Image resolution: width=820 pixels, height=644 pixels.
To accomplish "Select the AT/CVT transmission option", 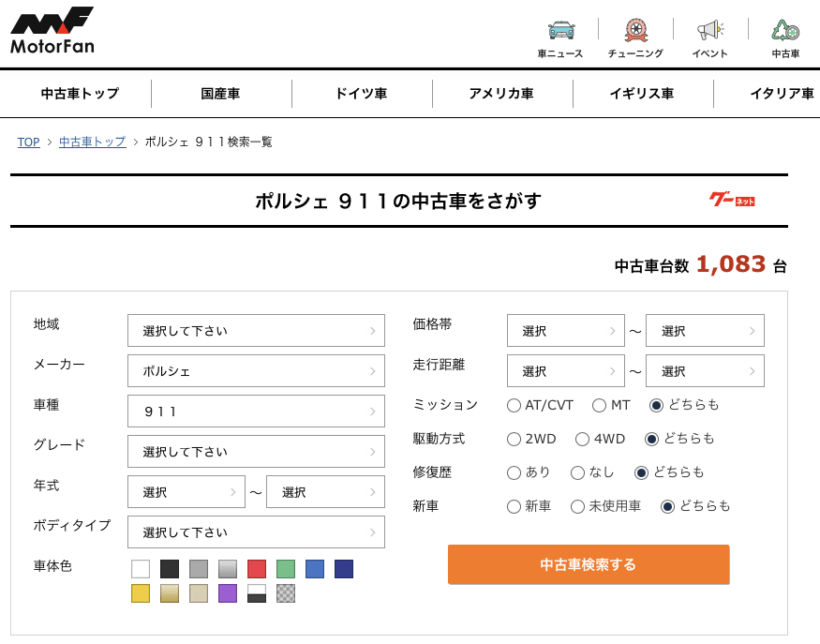I will coord(515,405).
